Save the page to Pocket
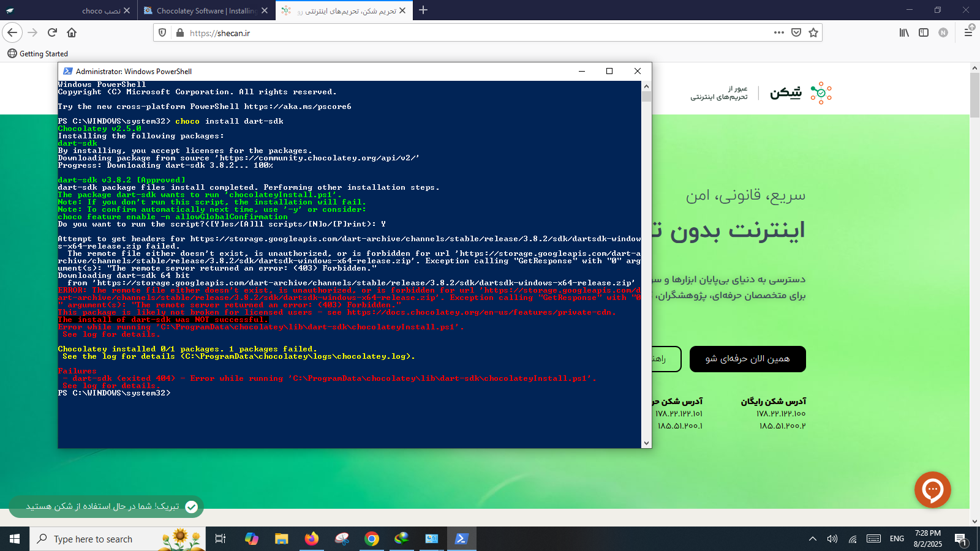 [x=796, y=32]
